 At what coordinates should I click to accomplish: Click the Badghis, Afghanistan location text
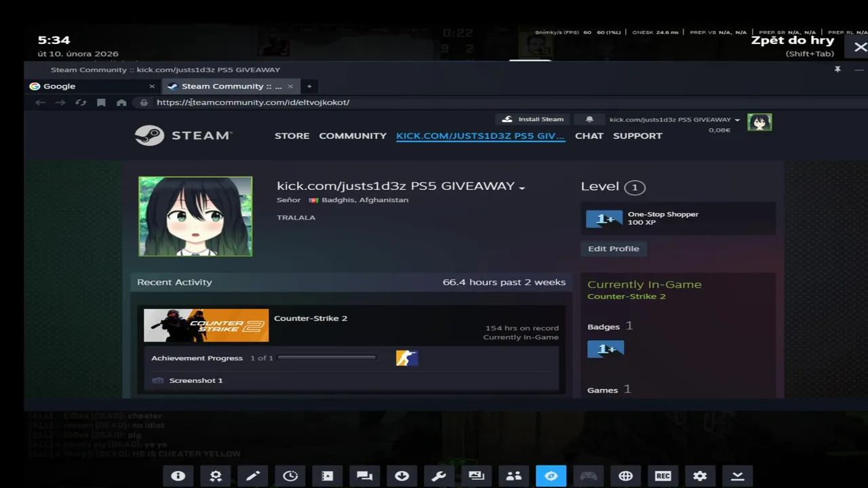365,200
